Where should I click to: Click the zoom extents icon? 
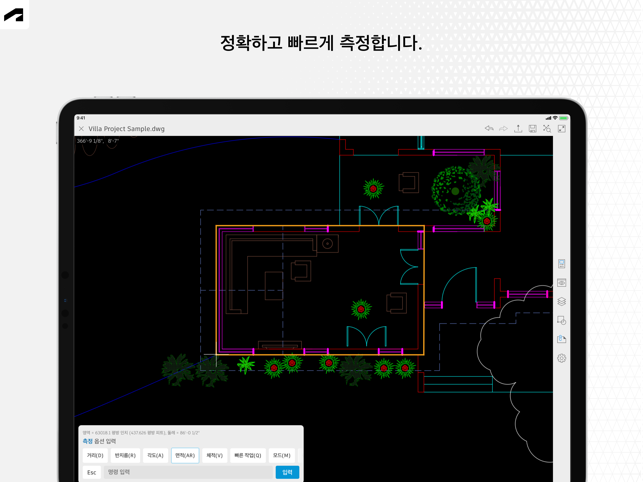click(547, 129)
